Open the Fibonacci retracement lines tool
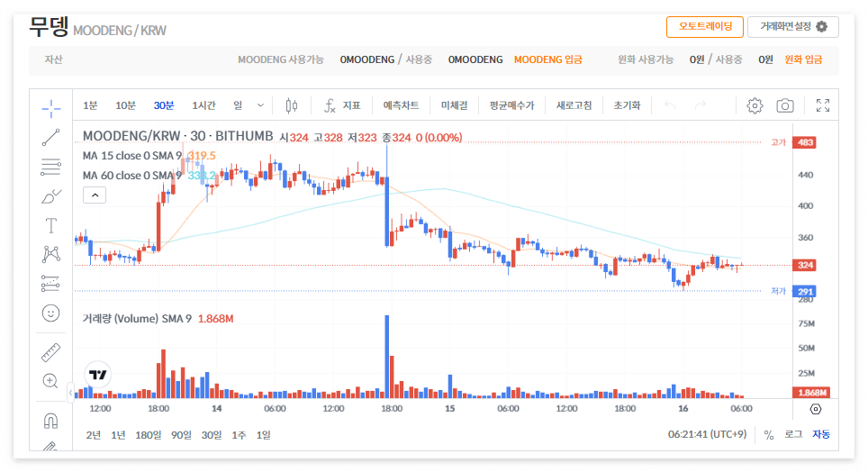Viewport: 868px width, 472px height. click(x=51, y=167)
